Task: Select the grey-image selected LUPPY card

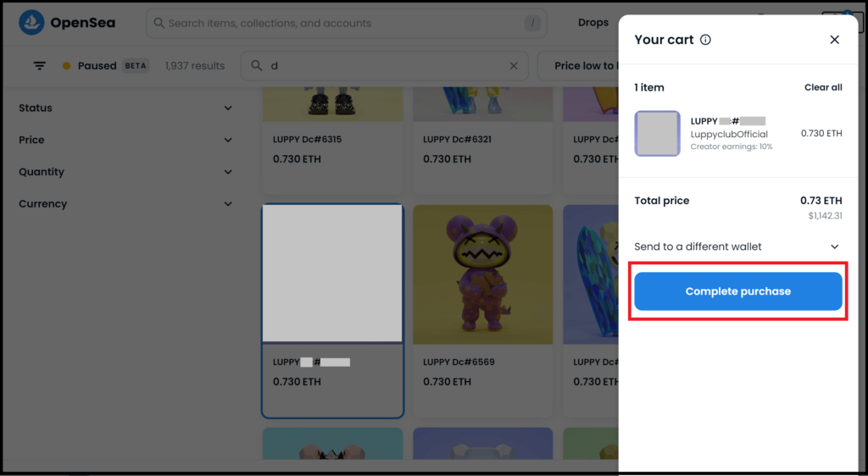Action: coord(332,311)
